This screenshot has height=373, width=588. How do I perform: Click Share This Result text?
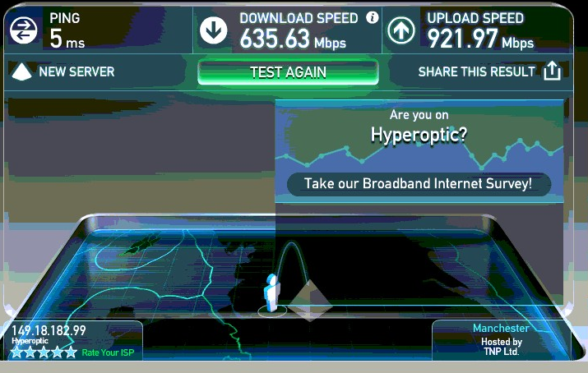(477, 71)
